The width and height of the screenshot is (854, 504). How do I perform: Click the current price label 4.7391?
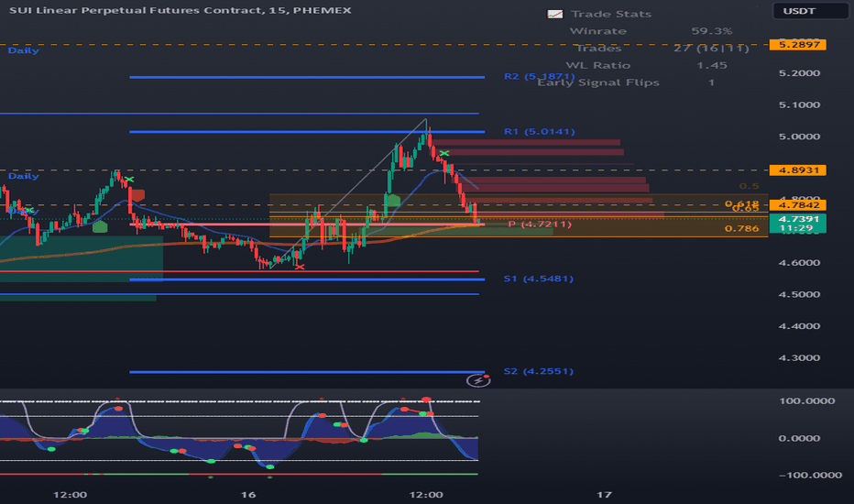pyautogui.click(x=797, y=219)
